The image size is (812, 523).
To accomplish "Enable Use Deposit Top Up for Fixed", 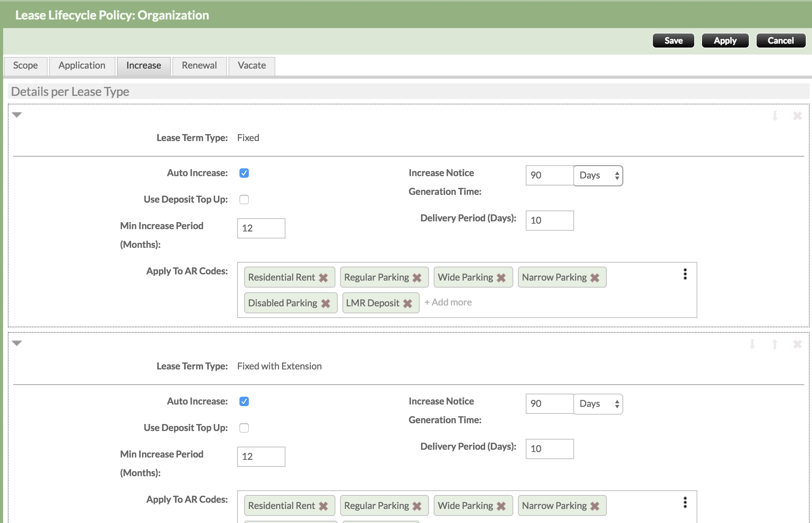I will (x=244, y=200).
